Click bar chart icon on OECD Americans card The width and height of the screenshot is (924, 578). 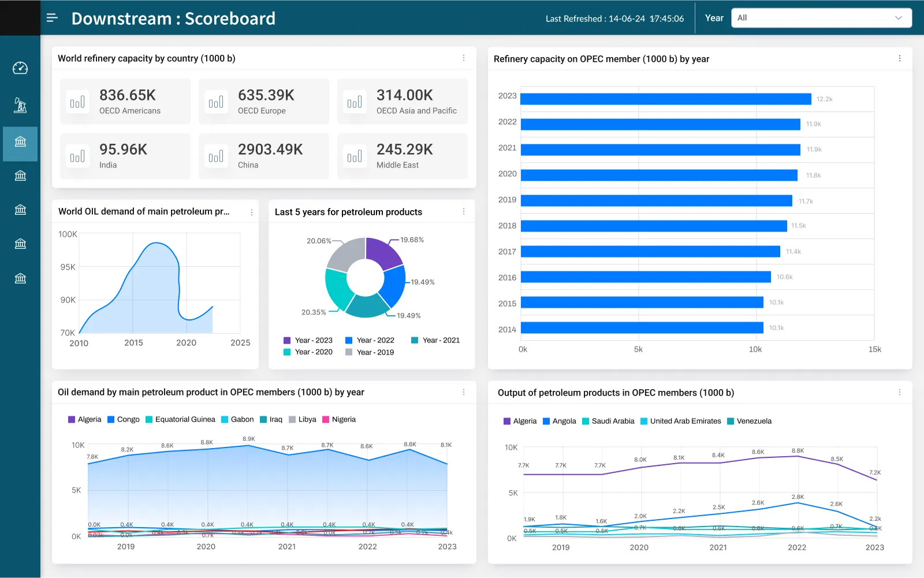pyautogui.click(x=77, y=102)
